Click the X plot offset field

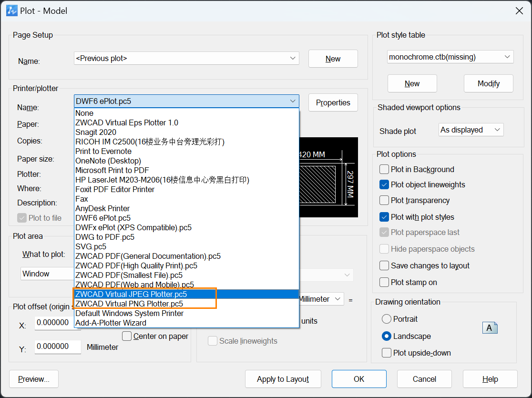(x=54, y=323)
